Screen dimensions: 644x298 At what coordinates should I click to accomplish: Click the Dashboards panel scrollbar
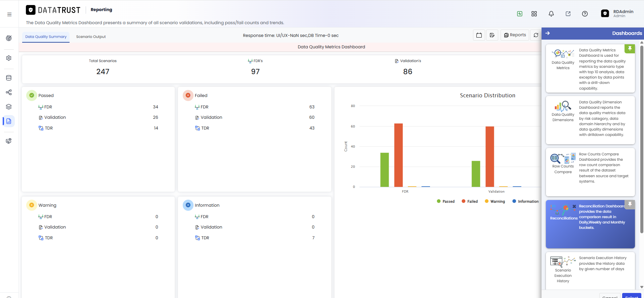(x=642, y=139)
